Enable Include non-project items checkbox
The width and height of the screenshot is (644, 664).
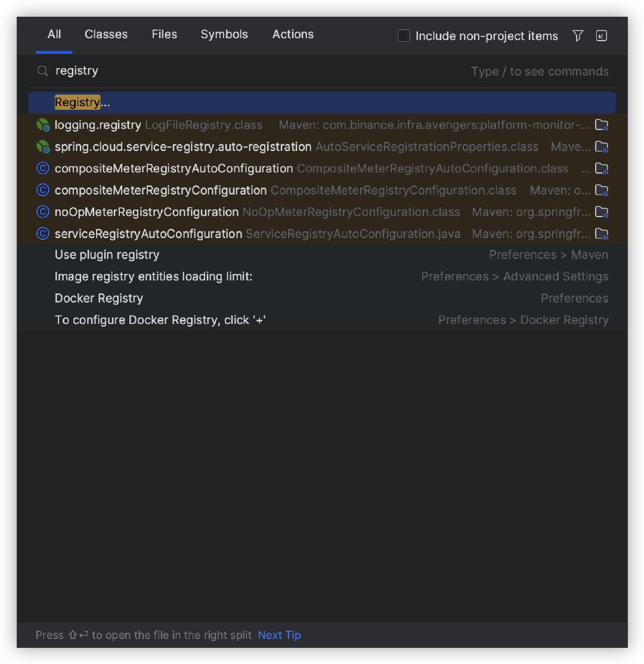click(x=404, y=36)
